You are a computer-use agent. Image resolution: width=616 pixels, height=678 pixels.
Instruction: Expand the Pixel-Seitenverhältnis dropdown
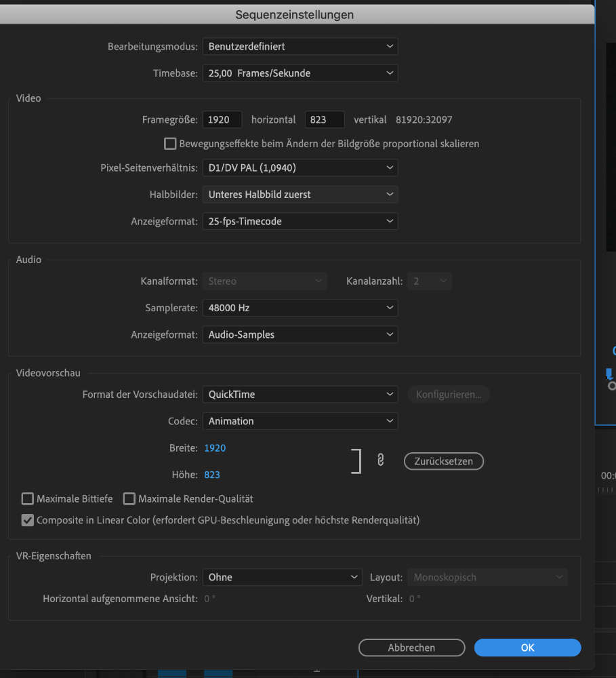(300, 167)
